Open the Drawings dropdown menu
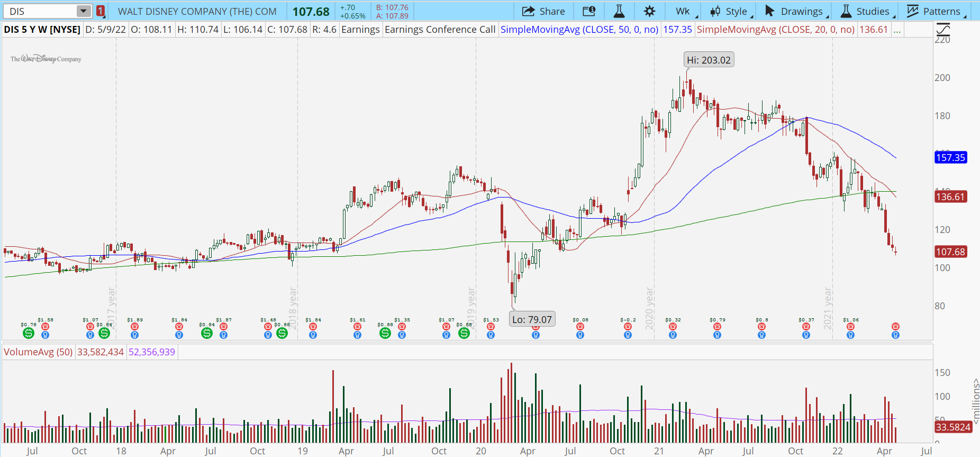The image size is (980, 457). 796,11
